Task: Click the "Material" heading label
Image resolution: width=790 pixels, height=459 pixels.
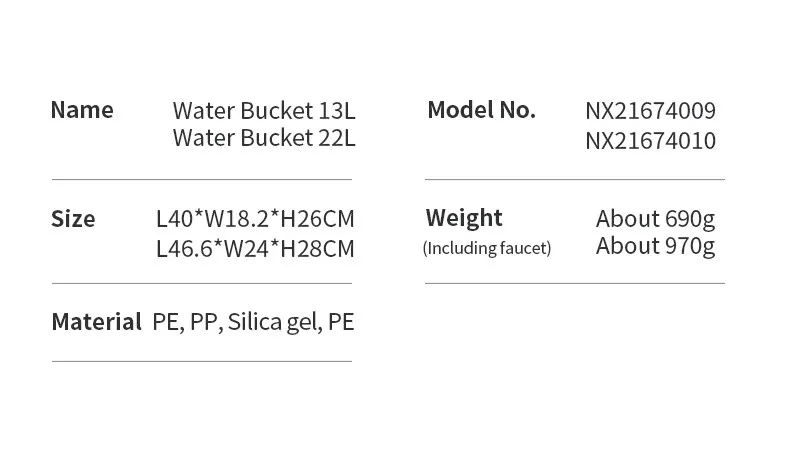Action: pos(96,322)
